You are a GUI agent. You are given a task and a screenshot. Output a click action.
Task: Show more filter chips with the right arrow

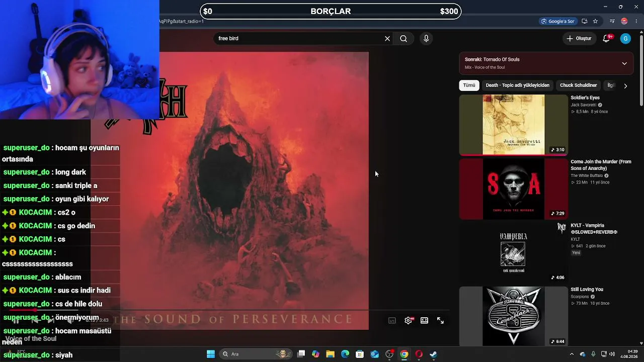(625, 86)
